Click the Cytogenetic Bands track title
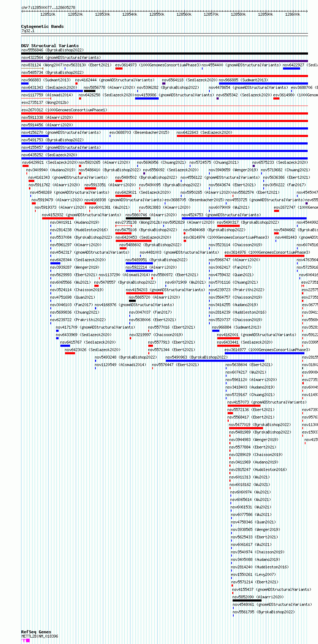The width and height of the screenshot is (318, 644). (42, 26)
